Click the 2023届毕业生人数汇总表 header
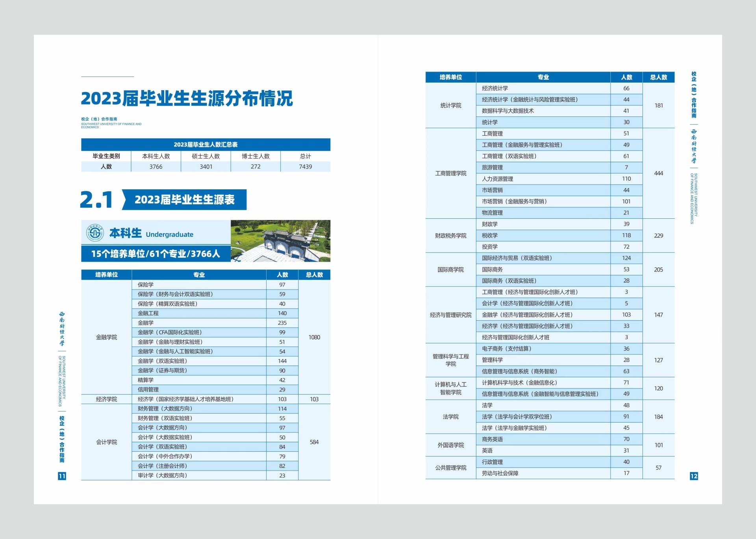Screen dimensions: 756x539 coord(206,144)
